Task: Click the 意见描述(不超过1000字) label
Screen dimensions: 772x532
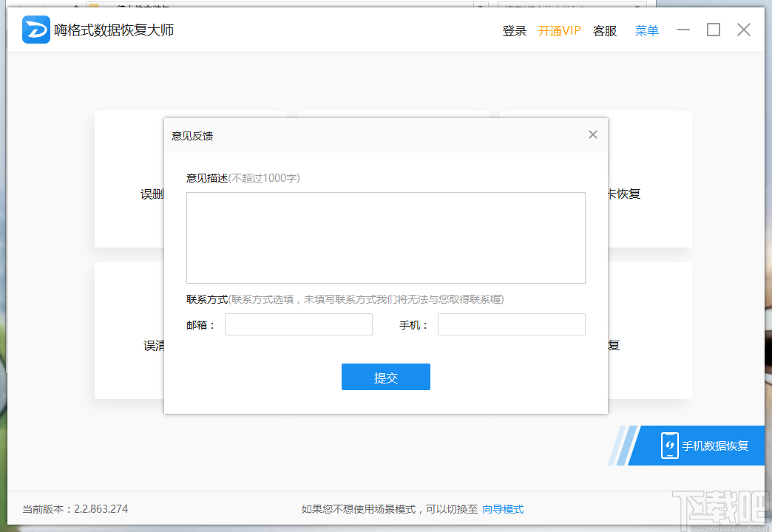Action: coord(243,178)
